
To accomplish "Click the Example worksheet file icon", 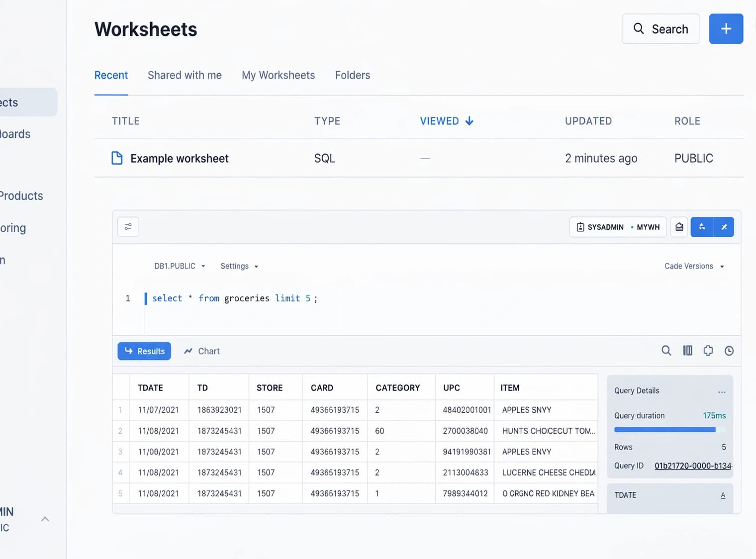I will tap(117, 158).
